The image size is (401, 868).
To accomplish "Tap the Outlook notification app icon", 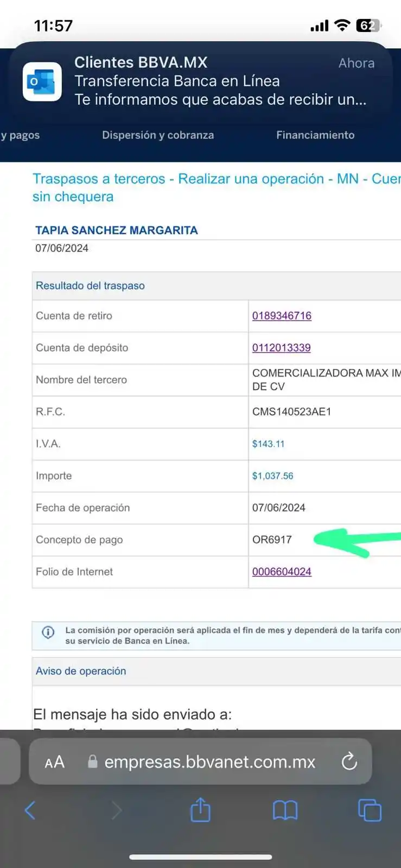I will pos(42,82).
